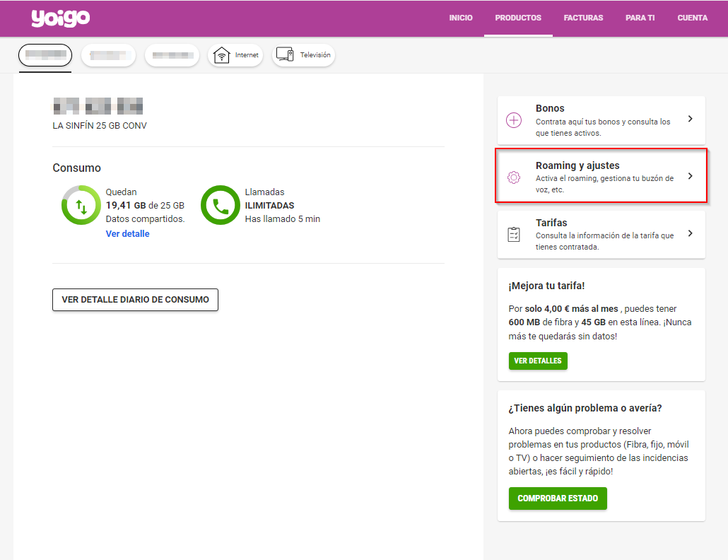The image size is (728, 560).
Task: Click the Tarifas clipboard icon
Action: [514, 235]
